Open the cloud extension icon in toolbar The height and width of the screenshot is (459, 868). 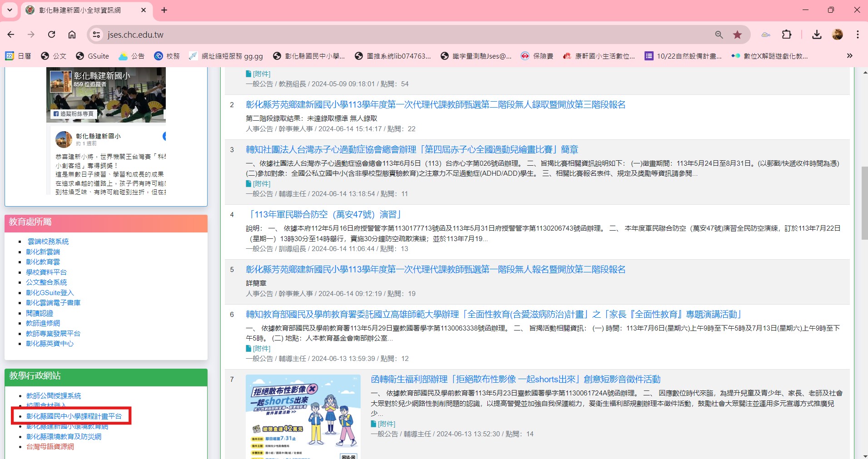[x=766, y=35]
